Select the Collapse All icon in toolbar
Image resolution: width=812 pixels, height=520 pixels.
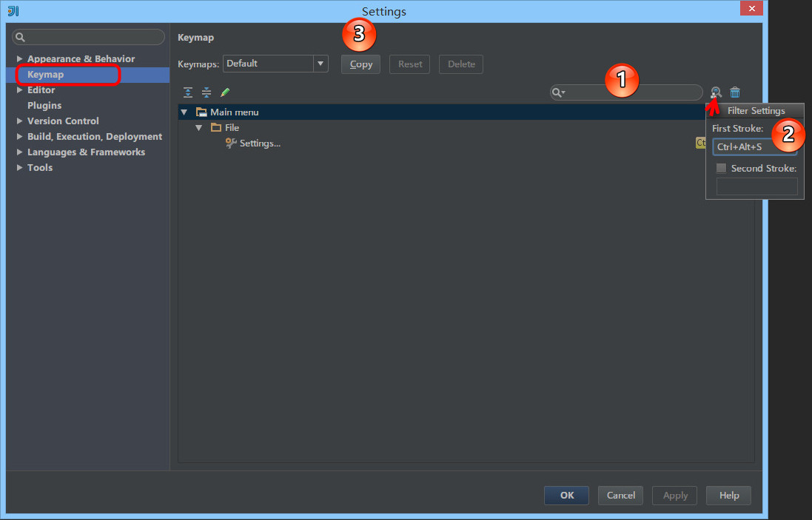tap(207, 92)
